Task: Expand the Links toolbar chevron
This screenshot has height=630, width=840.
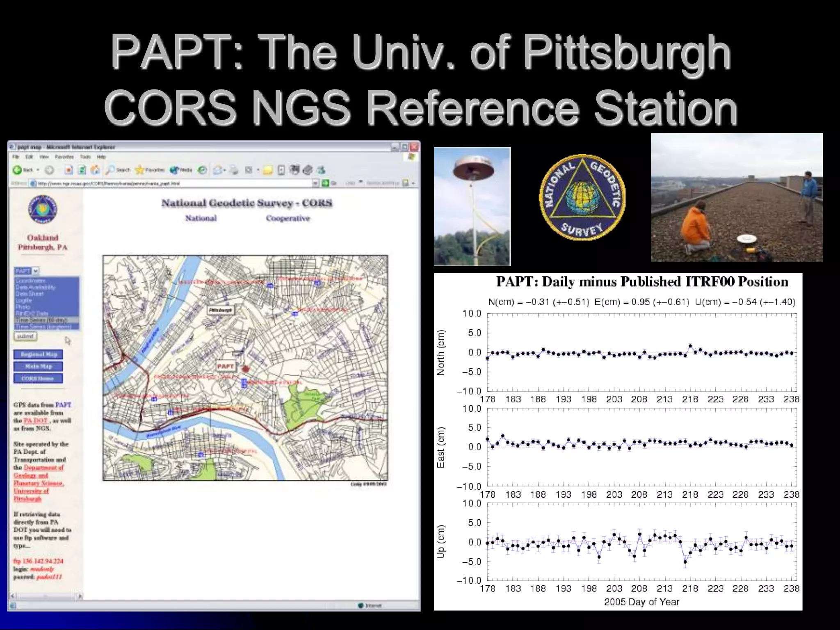Action: click(361, 182)
